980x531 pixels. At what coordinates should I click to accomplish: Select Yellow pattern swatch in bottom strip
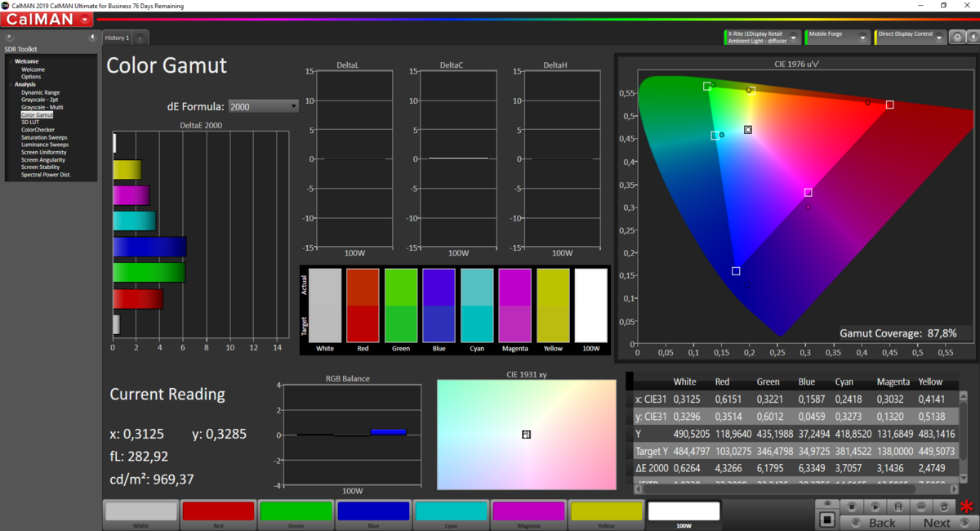point(606,514)
